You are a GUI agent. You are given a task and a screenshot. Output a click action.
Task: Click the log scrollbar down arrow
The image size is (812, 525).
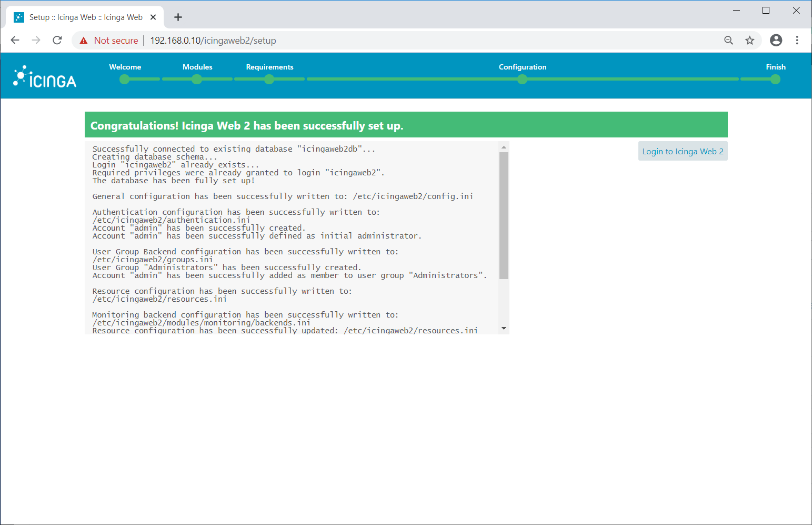pyautogui.click(x=504, y=329)
